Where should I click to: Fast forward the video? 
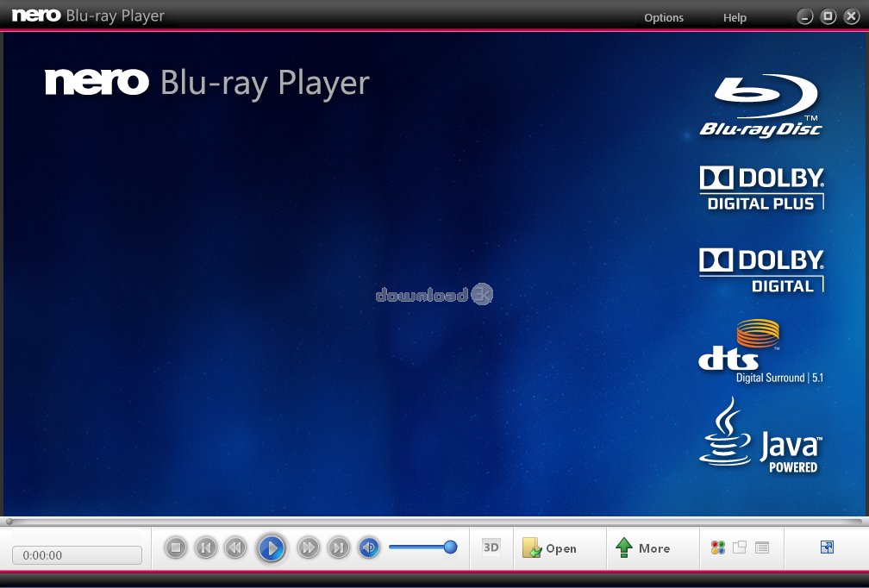pos(308,548)
